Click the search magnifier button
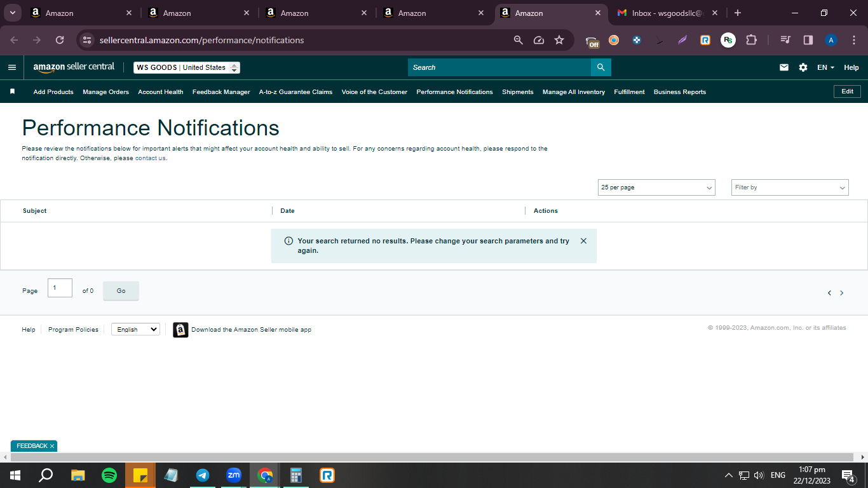Image resolution: width=868 pixels, height=488 pixels. [600, 67]
